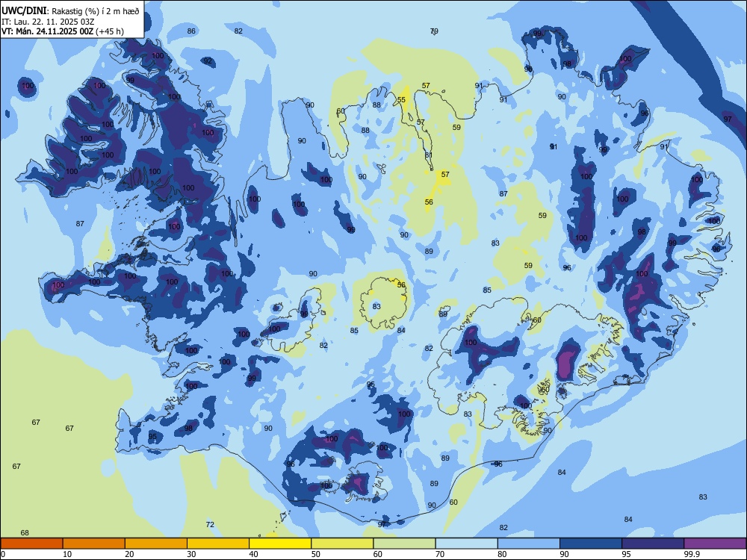This screenshot has height=560, width=747.
Task: Click the purple legend swatch above 99.9
Action: click(715, 544)
